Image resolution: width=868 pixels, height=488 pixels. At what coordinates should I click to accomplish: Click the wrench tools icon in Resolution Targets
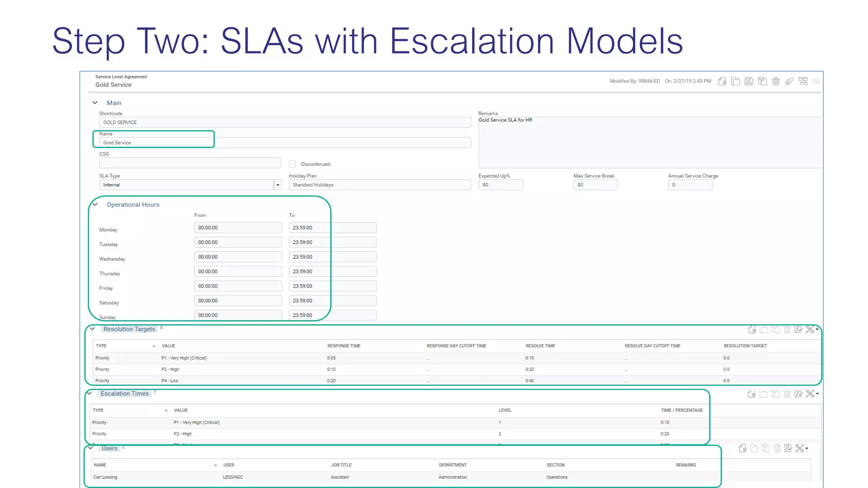(x=810, y=330)
